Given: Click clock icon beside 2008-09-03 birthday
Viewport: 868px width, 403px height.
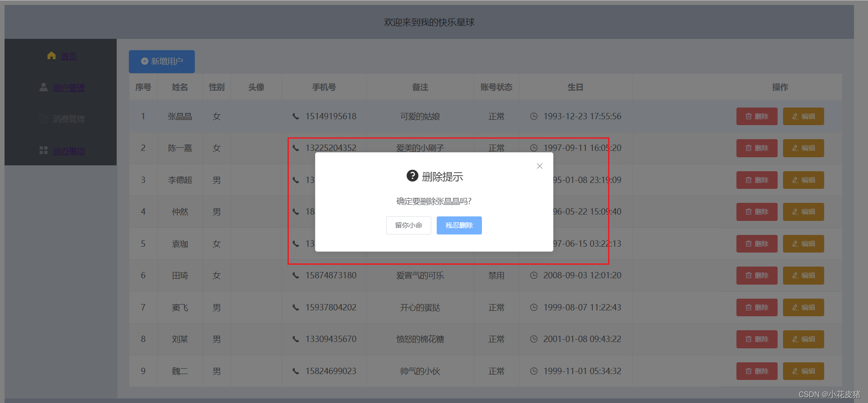Looking at the screenshot, I should tap(534, 276).
